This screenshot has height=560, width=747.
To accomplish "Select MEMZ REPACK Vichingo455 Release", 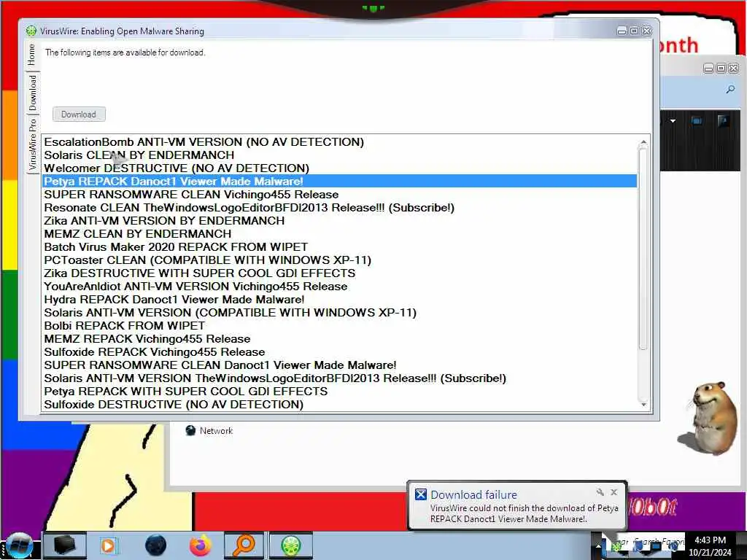I will [x=340, y=339].
